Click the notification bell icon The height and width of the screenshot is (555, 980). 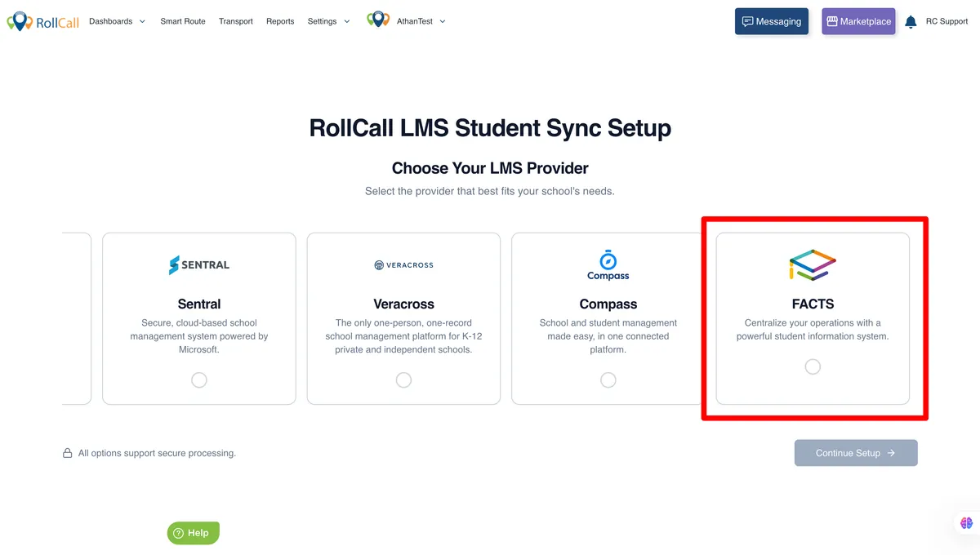click(x=911, y=22)
